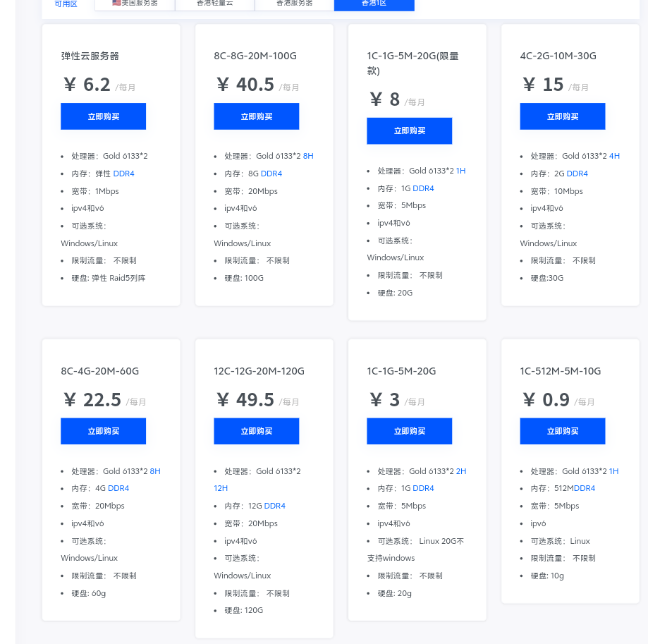648x644 pixels.
Task: Click 立即购买 under the 4C-2G-10M-30G plan
Action: point(562,116)
